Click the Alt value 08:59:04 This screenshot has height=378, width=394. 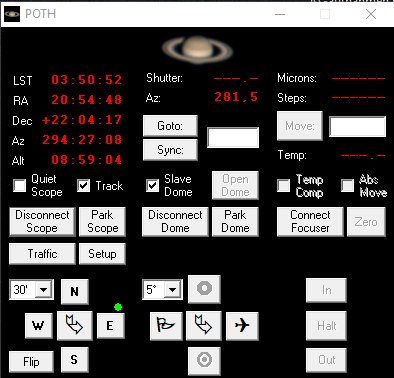point(87,160)
